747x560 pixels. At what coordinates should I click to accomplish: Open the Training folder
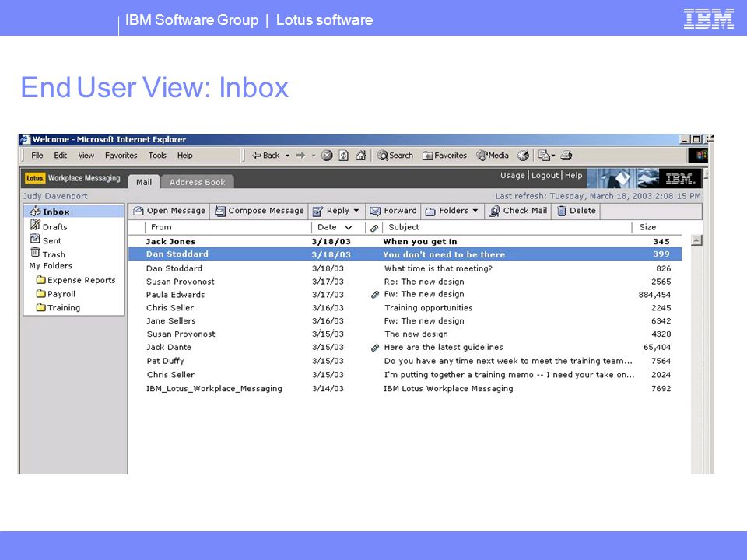[58, 308]
